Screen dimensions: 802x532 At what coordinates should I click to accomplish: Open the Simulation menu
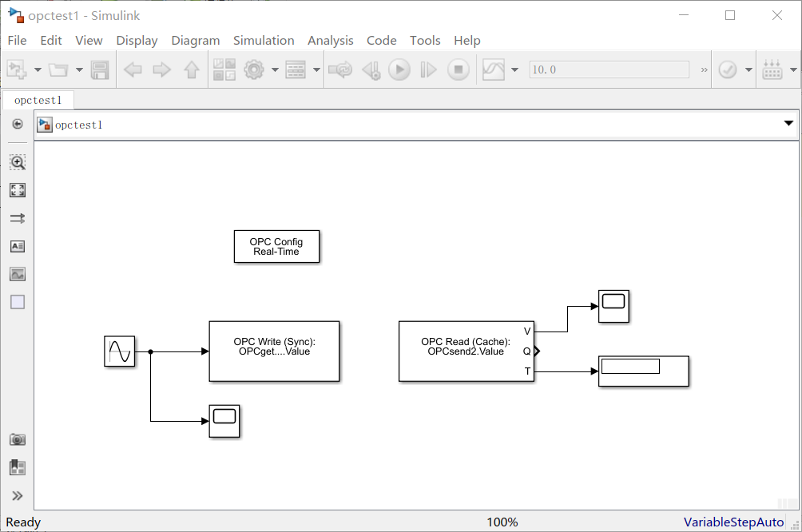264,41
